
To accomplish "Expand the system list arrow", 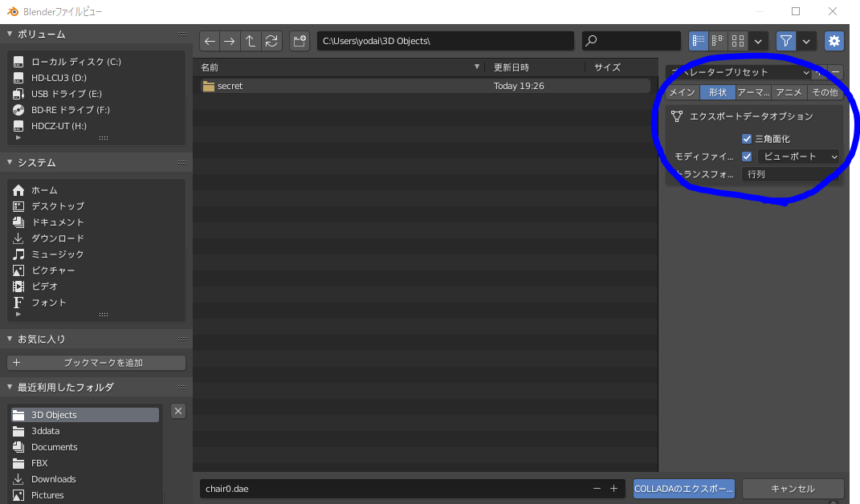I will click(x=18, y=315).
